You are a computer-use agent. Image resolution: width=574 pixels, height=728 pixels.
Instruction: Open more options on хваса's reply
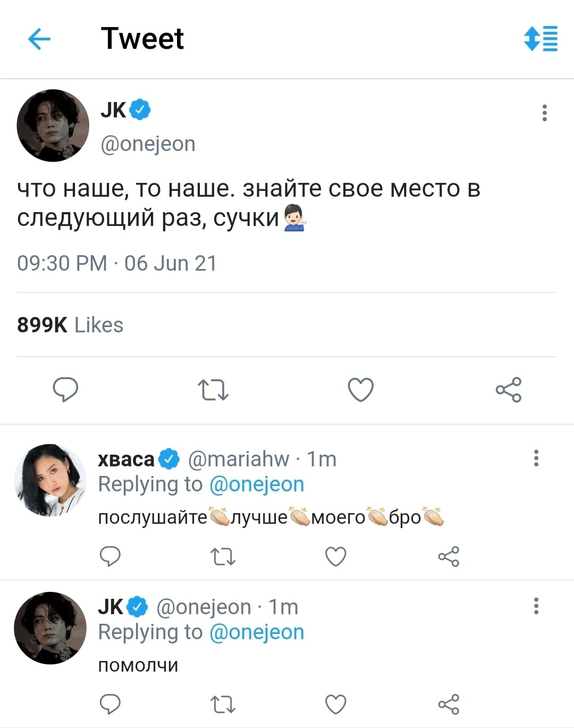click(536, 458)
